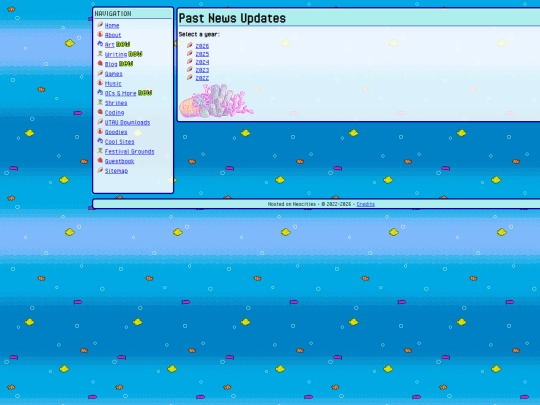Go to the Sitemap link
Viewport: 540px width, 405px height.
click(x=116, y=171)
